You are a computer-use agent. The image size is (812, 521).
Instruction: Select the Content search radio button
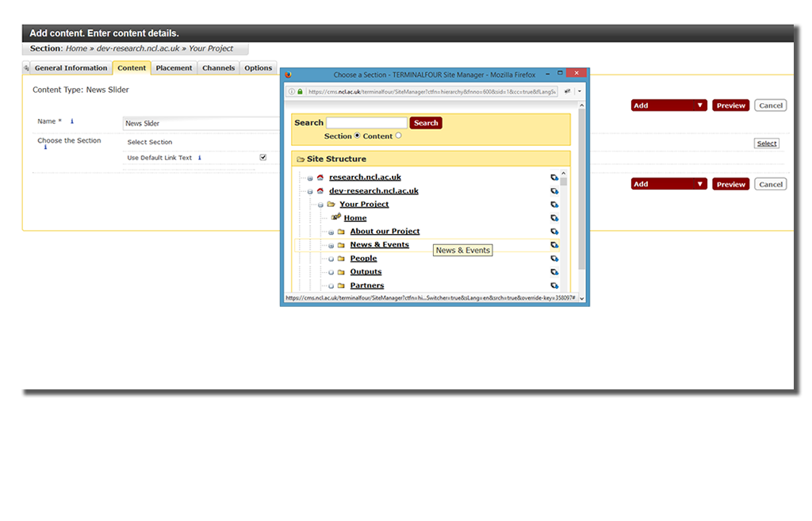click(x=398, y=136)
